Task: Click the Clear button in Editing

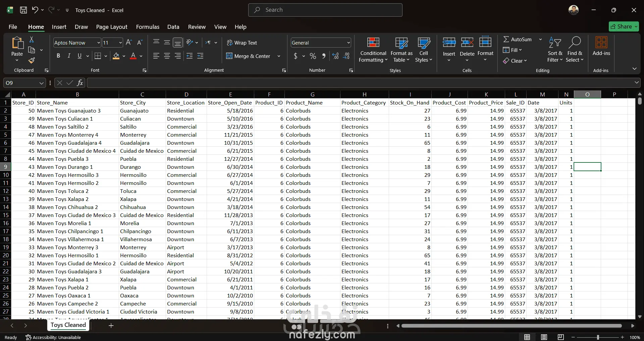Action: point(515,61)
